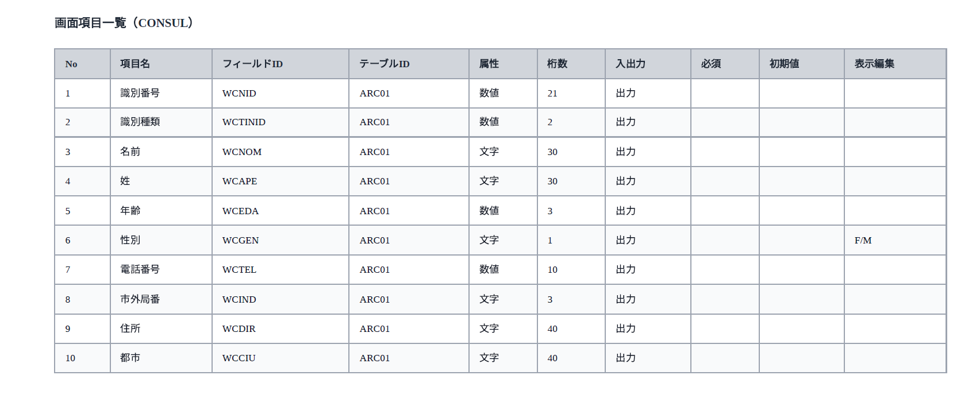Screen dimensions: 980x406
Task: Select the 市外局番 item cell
Action: click(161, 299)
